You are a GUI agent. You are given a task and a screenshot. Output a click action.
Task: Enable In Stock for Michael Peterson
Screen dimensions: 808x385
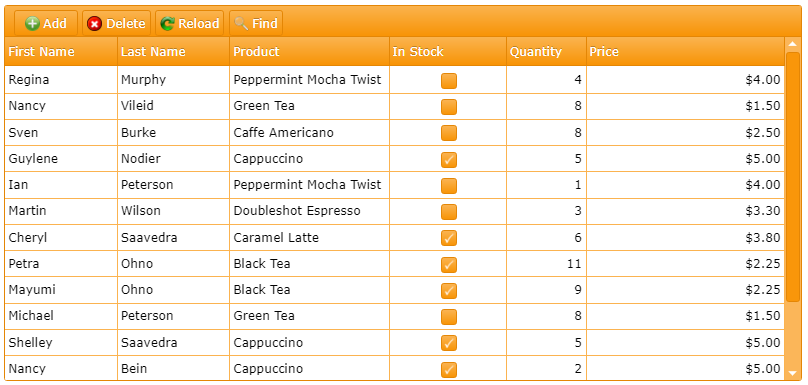pyautogui.click(x=449, y=317)
